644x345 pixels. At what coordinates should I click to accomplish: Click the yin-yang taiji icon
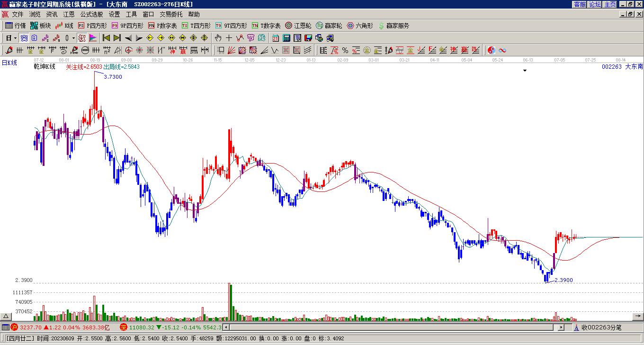(492, 50)
